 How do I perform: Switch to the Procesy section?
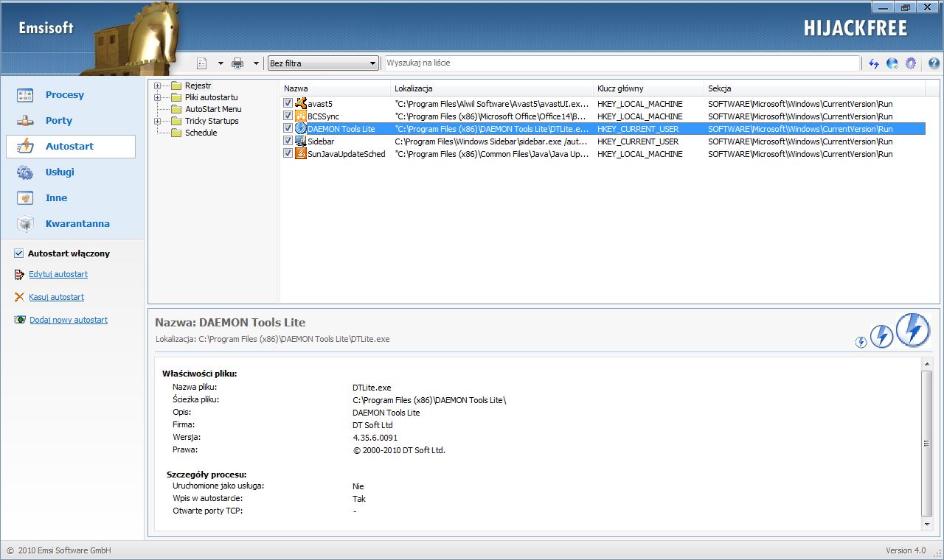point(71,95)
